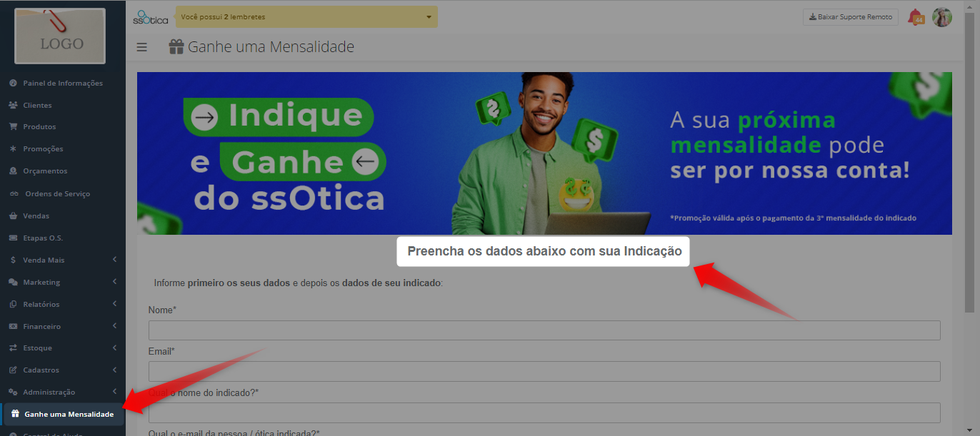Click the Ganhe uma Mensalidade page heading

pos(271,47)
